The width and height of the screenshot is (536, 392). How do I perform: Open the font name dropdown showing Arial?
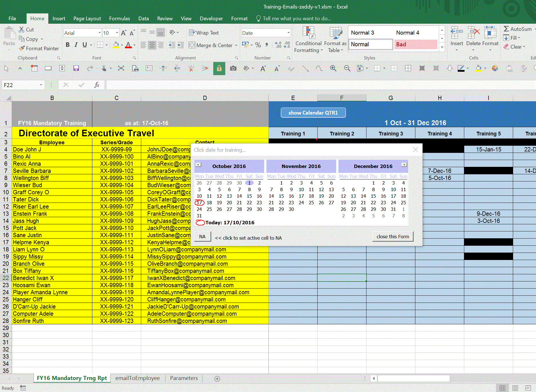click(99, 33)
